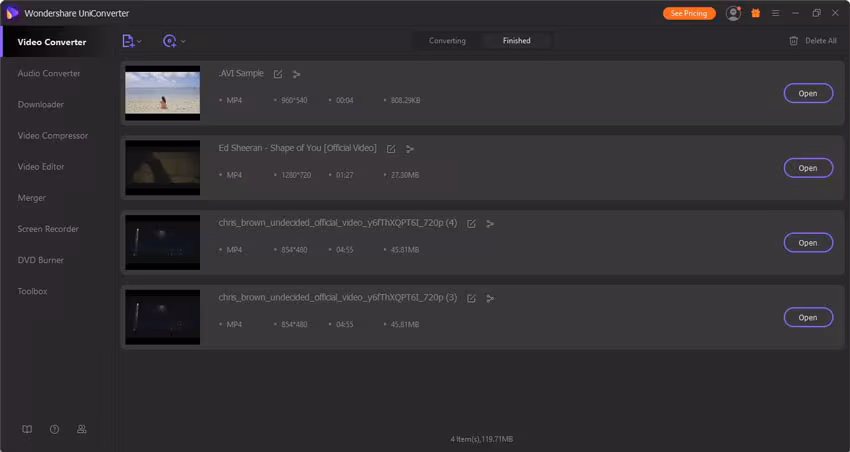This screenshot has width=850, height=452.
Task: Click the Ed Sheeran video thumbnail
Action: (x=163, y=168)
